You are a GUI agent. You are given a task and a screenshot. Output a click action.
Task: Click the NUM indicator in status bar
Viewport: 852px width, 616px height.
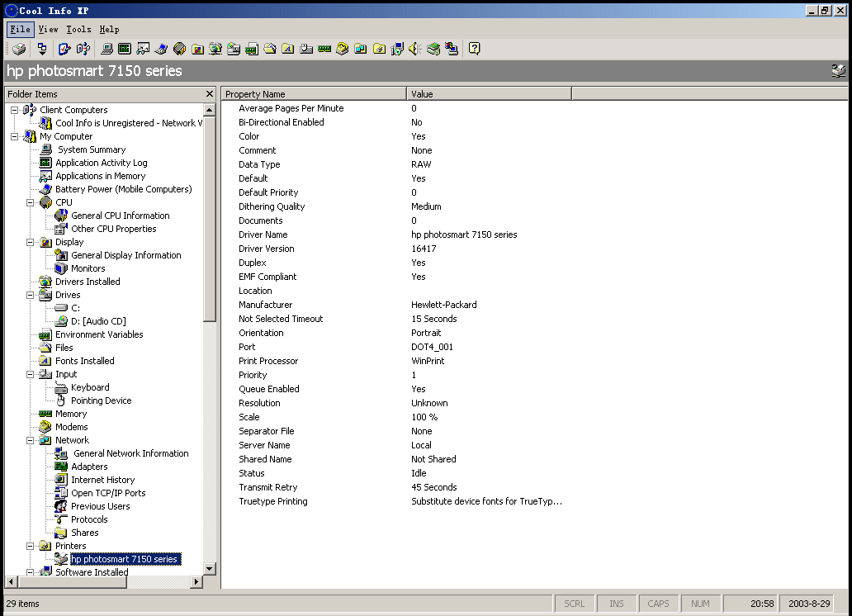pos(700,604)
